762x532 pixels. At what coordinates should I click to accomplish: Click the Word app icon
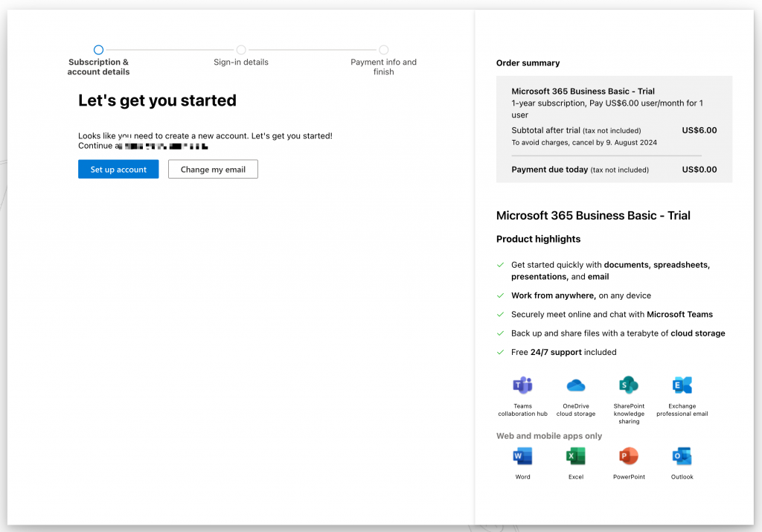[522, 456]
